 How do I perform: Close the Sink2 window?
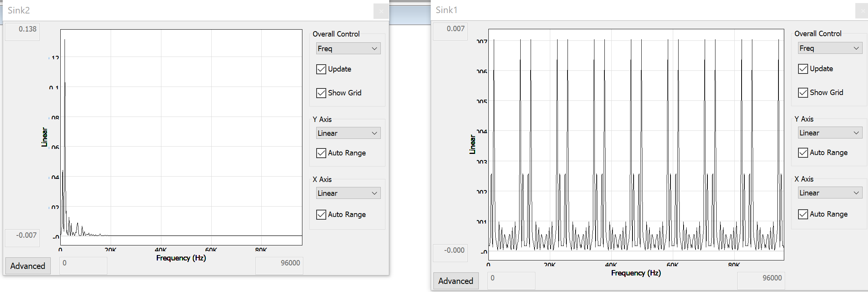[381, 11]
